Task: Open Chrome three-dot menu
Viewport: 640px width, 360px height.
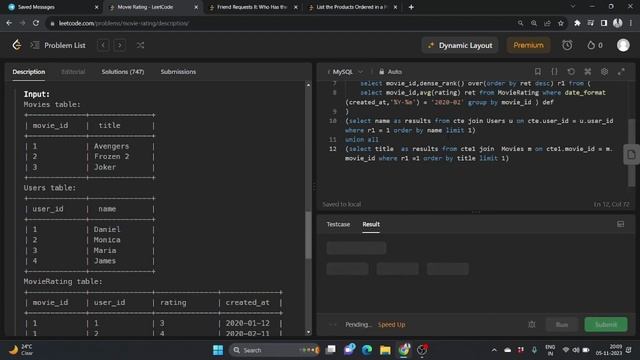Action: click(x=631, y=23)
